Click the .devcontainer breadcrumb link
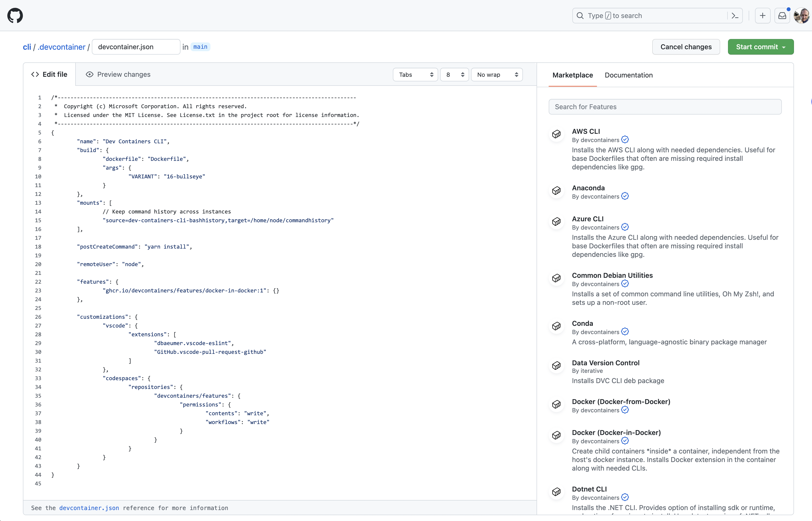 click(61, 47)
